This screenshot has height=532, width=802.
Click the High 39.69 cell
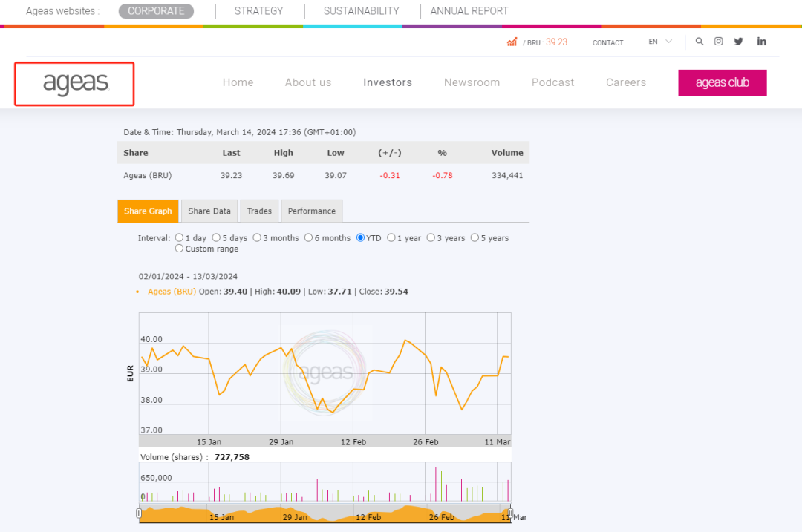coord(284,175)
